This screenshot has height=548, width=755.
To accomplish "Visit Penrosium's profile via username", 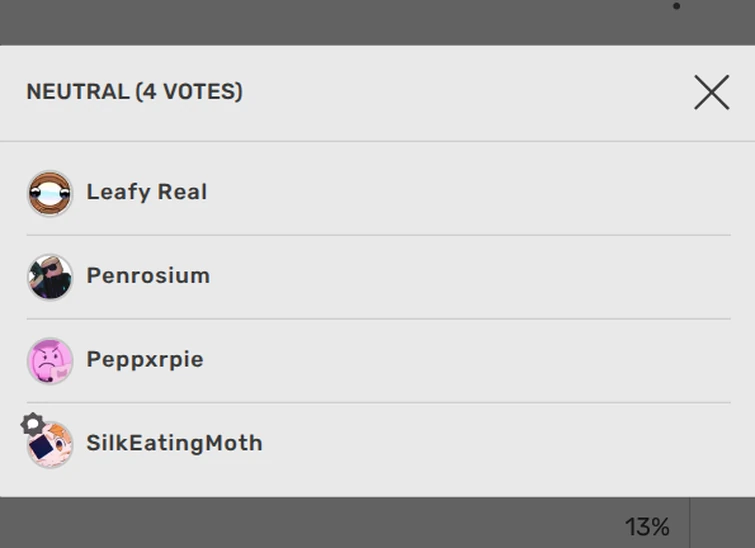I will [x=148, y=276].
